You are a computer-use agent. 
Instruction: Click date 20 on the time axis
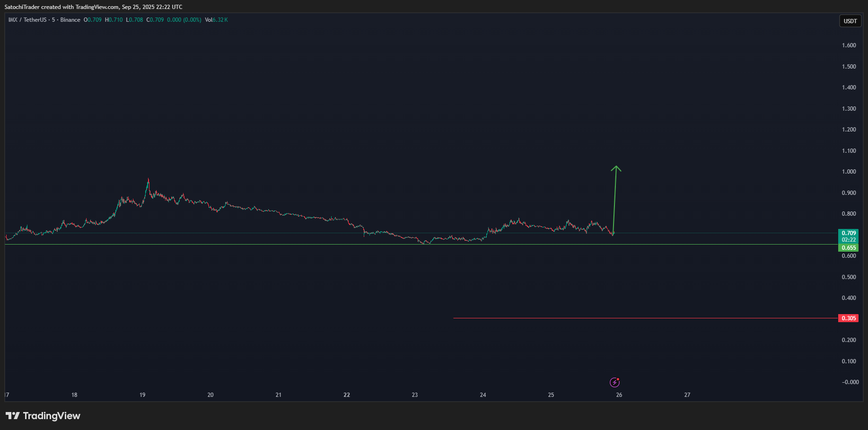[210, 395]
